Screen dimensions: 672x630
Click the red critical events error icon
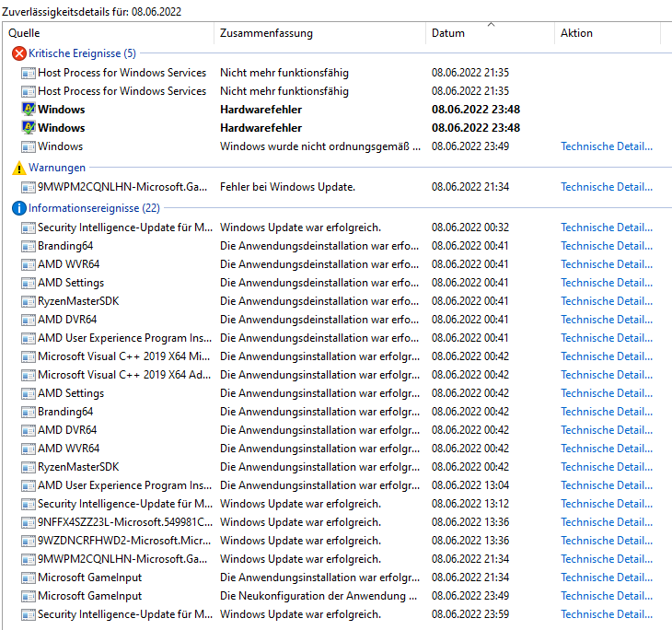[x=18, y=53]
